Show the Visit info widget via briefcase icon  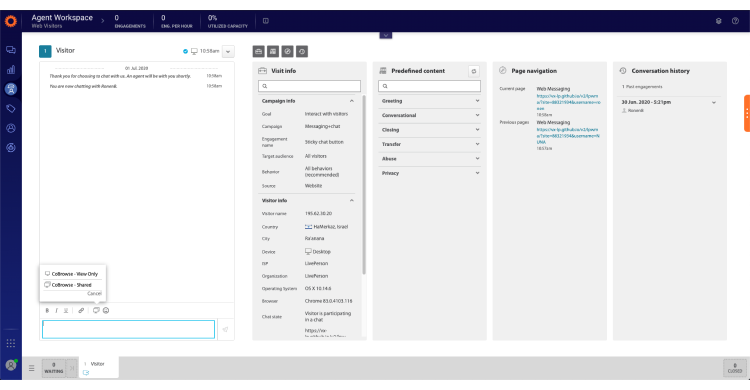pyautogui.click(x=259, y=51)
